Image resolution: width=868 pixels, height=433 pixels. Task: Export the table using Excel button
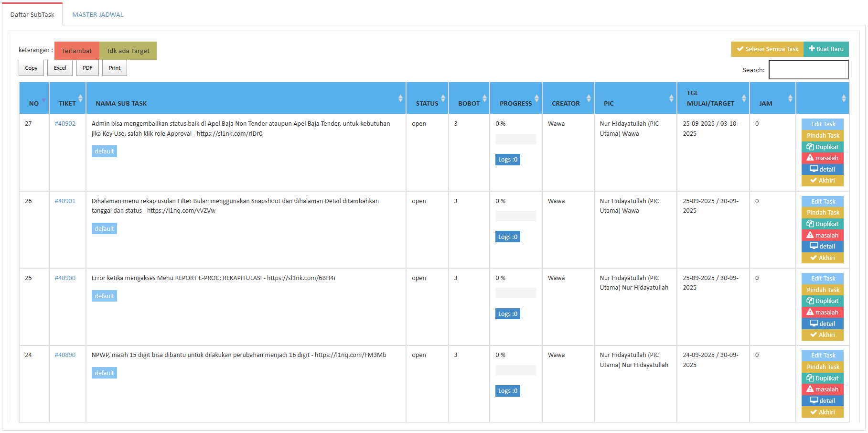pos(60,68)
